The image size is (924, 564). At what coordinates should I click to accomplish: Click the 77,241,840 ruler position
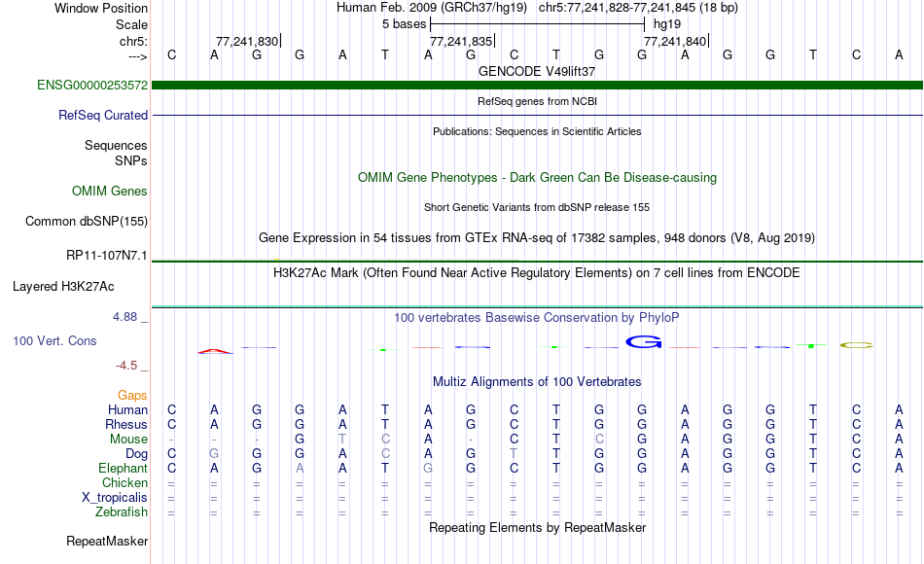point(675,41)
